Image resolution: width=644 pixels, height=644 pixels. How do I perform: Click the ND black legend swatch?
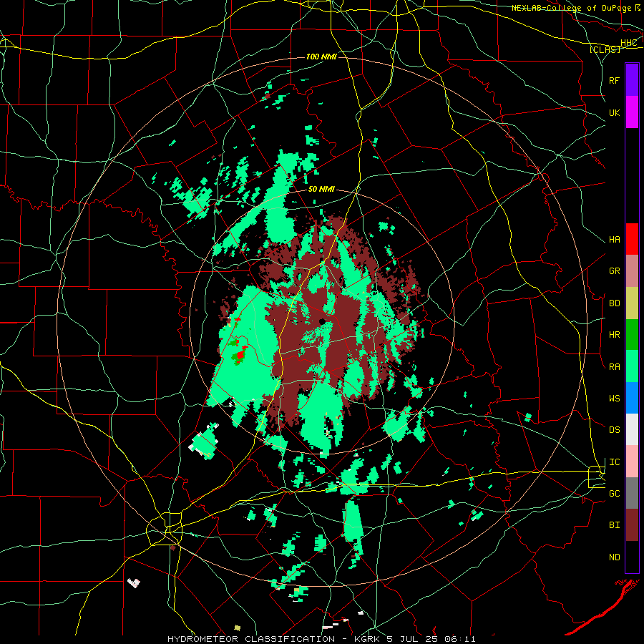click(x=632, y=557)
